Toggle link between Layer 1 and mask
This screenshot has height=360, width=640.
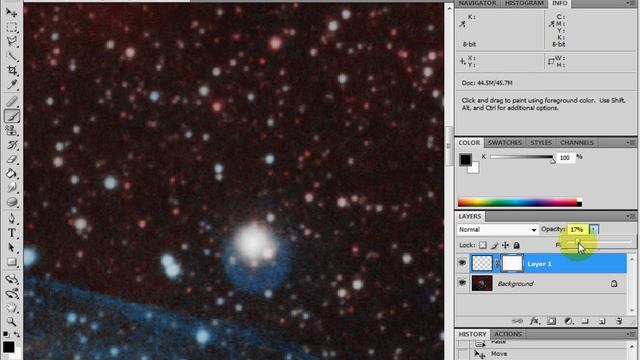tap(497, 264)
